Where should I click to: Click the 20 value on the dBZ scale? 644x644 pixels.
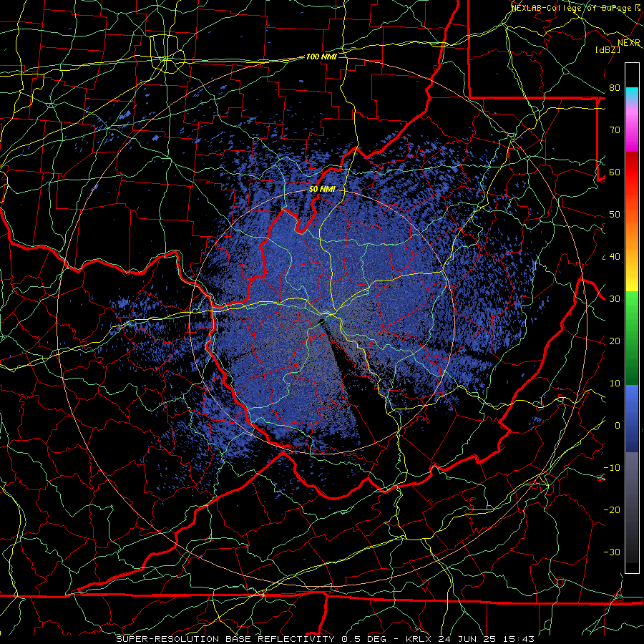pos(615,341)
